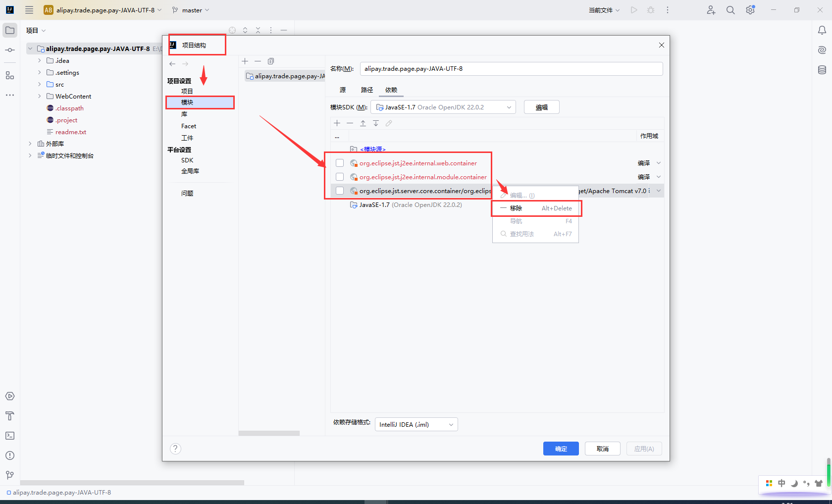Select 问题 in settings sidebar
This screenshot has height=504, width=832.
tap(187, 193)
